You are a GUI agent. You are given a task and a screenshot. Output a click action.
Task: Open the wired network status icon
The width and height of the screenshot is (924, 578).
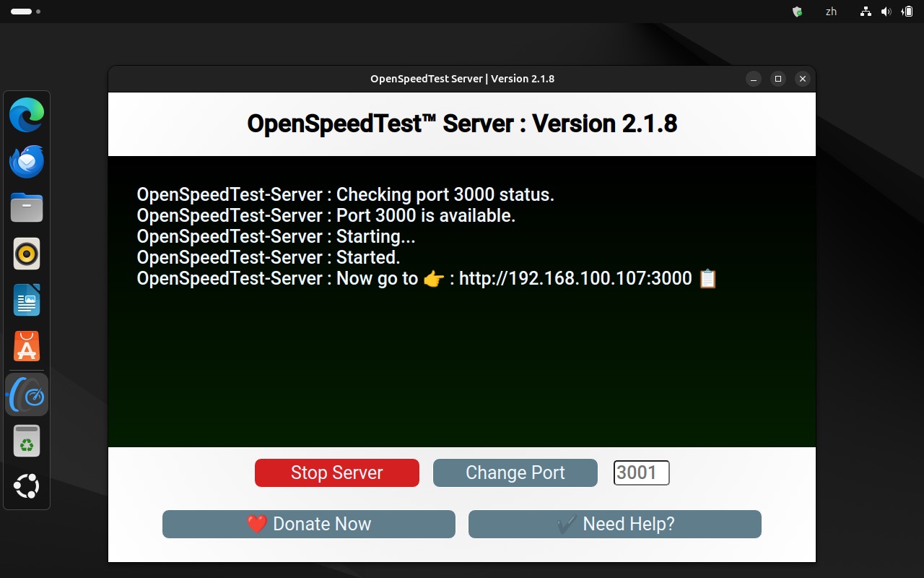pyautogui.click(x=866, y=12)
